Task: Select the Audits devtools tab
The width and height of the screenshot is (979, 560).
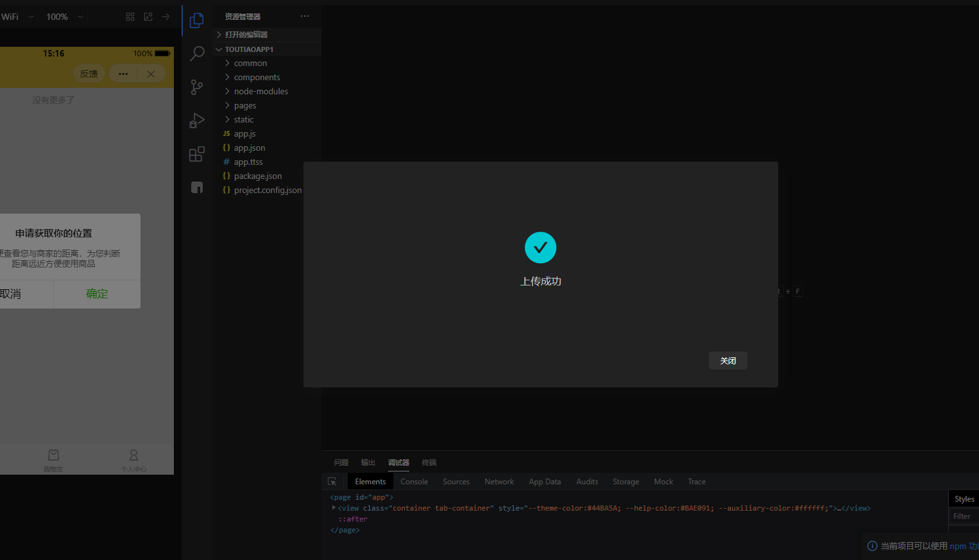Action: point(587,482)
